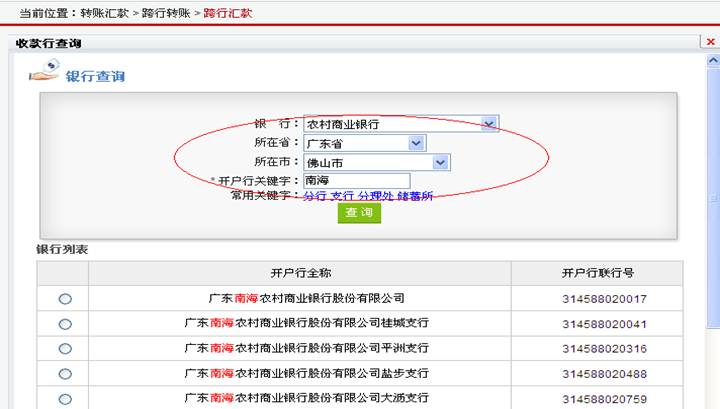
Task: Choose the 平洲支行 radio button
Action: click(65, 349)
